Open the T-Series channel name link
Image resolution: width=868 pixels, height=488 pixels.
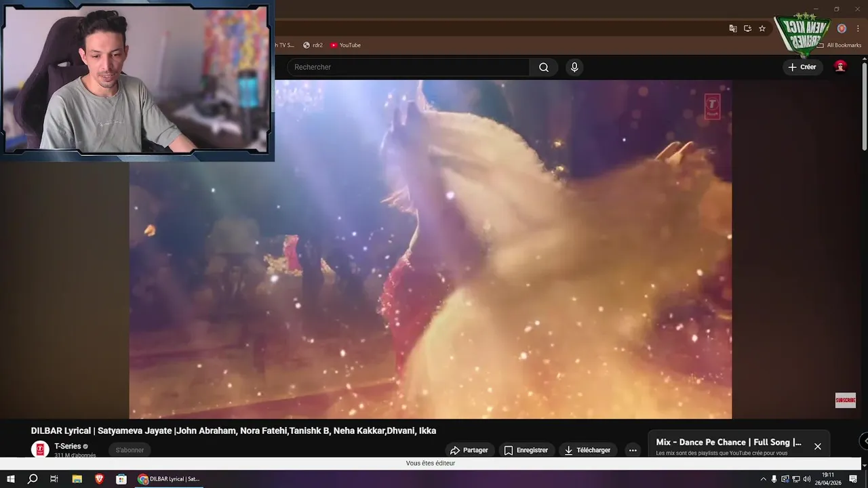[x=67, y=447]
